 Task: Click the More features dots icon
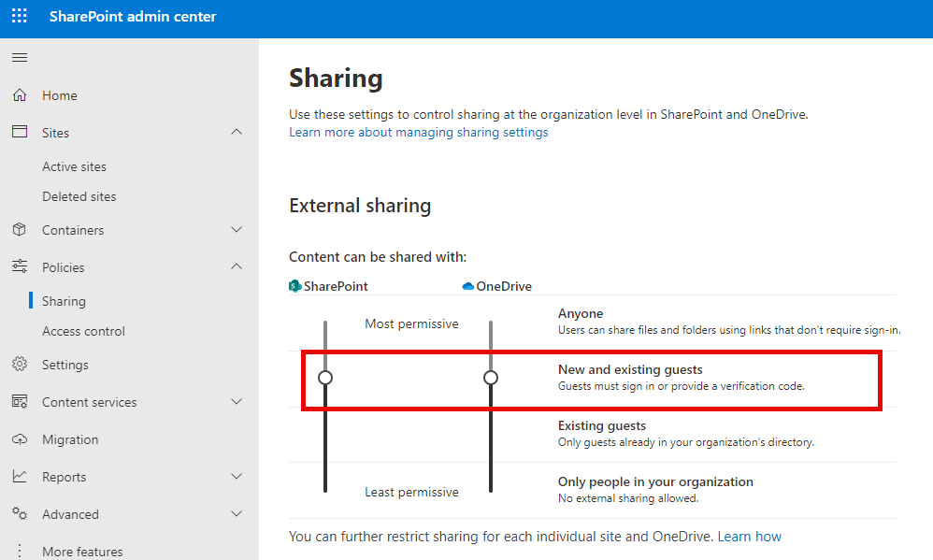[x=20, y=551]
